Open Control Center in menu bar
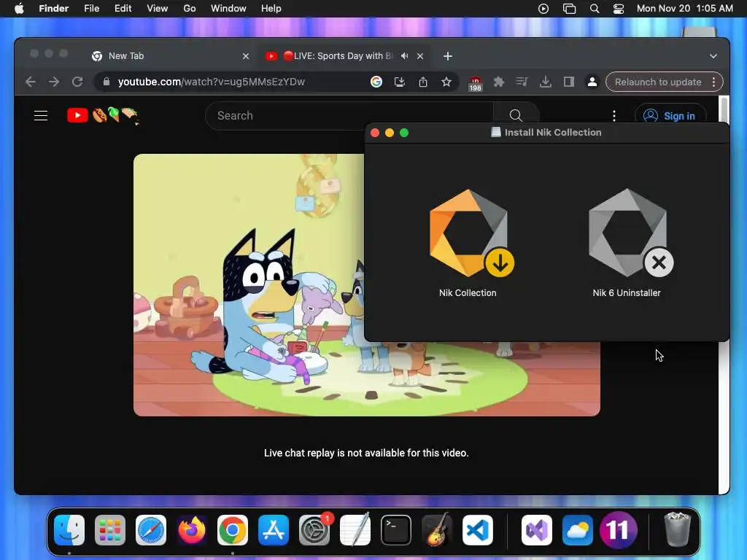 619,9
